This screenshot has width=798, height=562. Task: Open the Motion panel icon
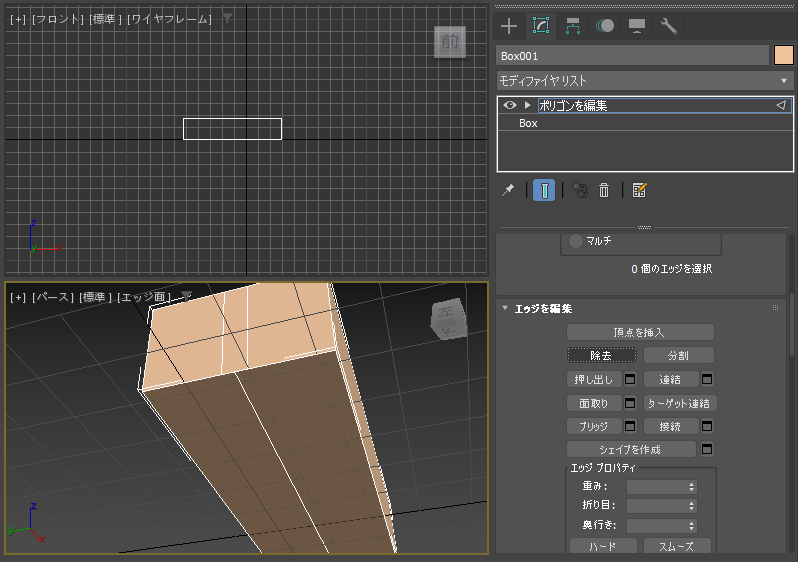tap(605, 26)
